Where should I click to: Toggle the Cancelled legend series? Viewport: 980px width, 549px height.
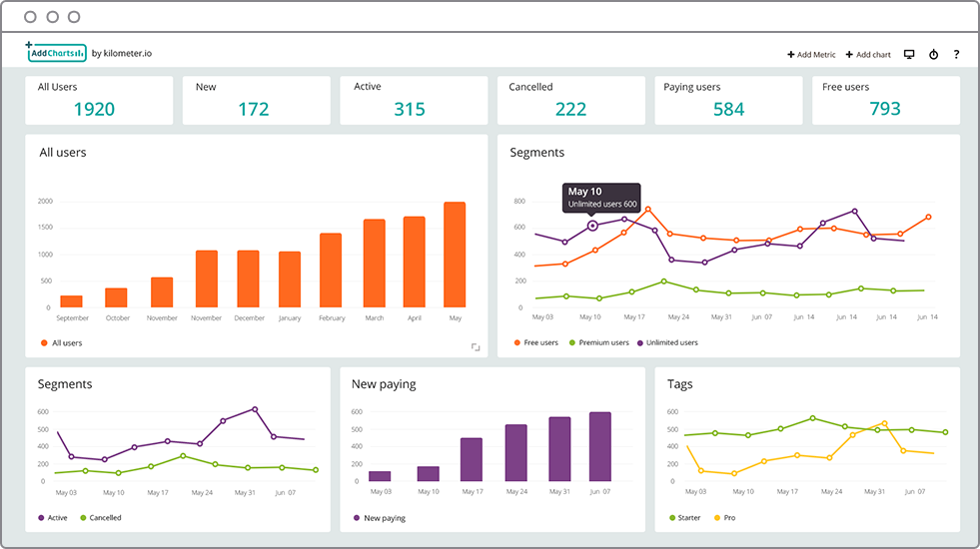point(101,518)
